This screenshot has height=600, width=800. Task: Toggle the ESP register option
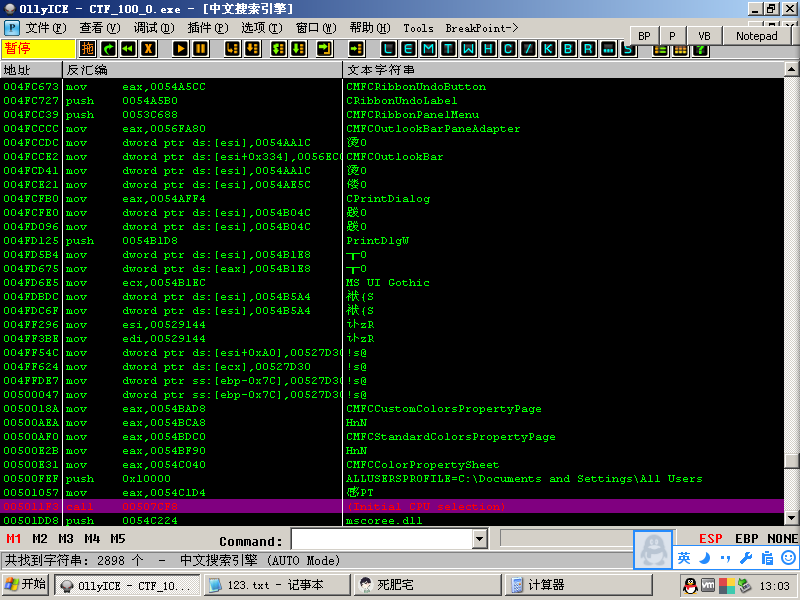pos(711,539)
